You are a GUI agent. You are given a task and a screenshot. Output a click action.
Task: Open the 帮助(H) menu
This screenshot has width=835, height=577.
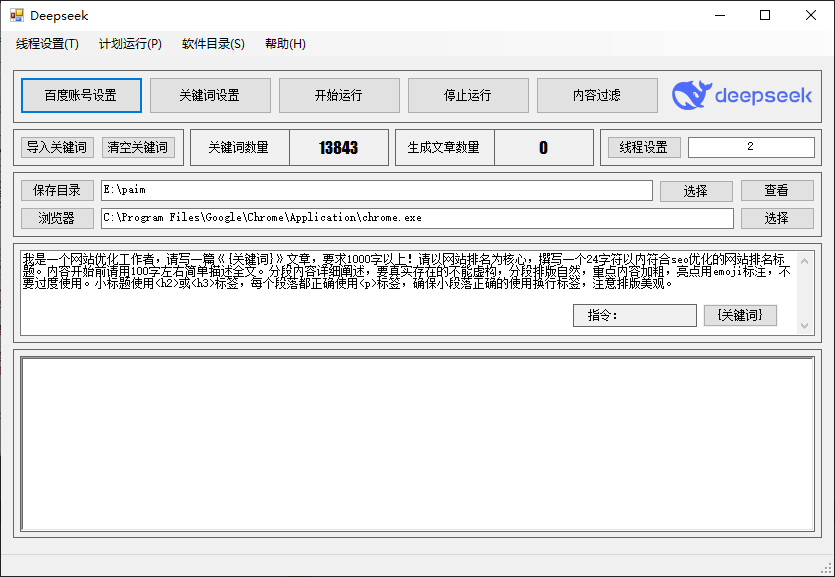(285, 44)
